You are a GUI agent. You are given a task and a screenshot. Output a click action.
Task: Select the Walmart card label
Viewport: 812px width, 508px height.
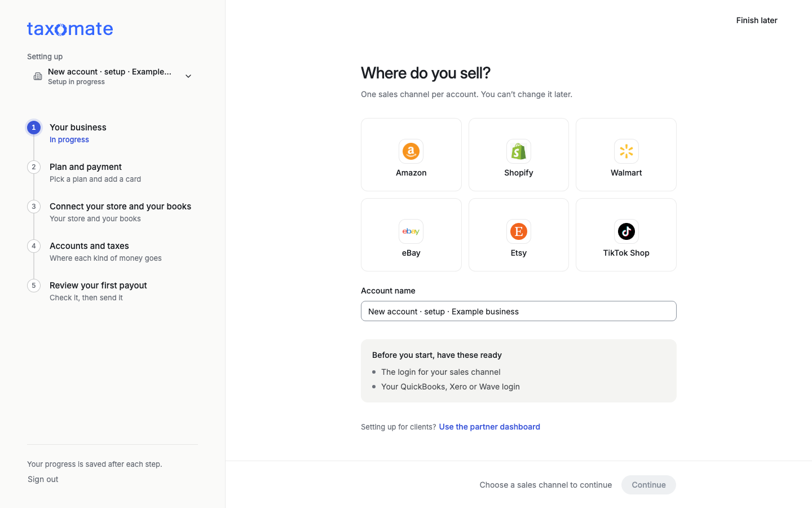[x=626, y=173]
